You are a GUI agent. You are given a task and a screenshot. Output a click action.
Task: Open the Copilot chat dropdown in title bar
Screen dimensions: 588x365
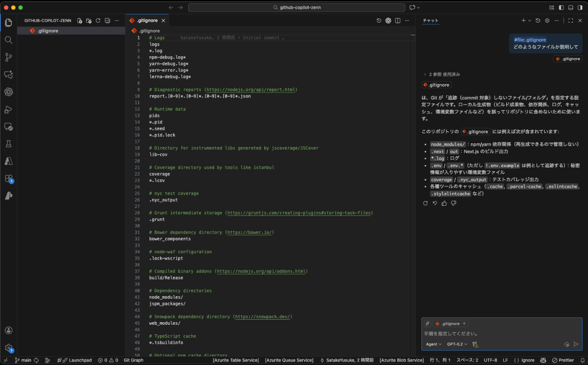[x=418, y=8]
